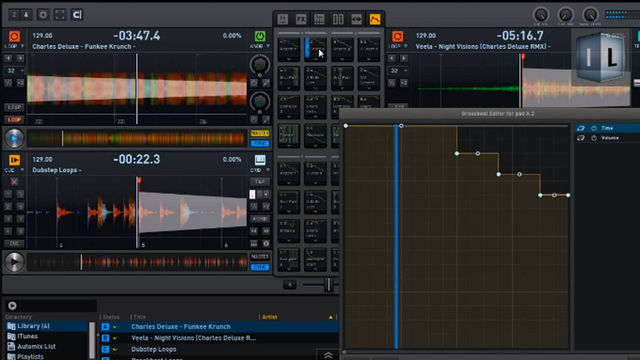Open the FX panel tab

301,19
